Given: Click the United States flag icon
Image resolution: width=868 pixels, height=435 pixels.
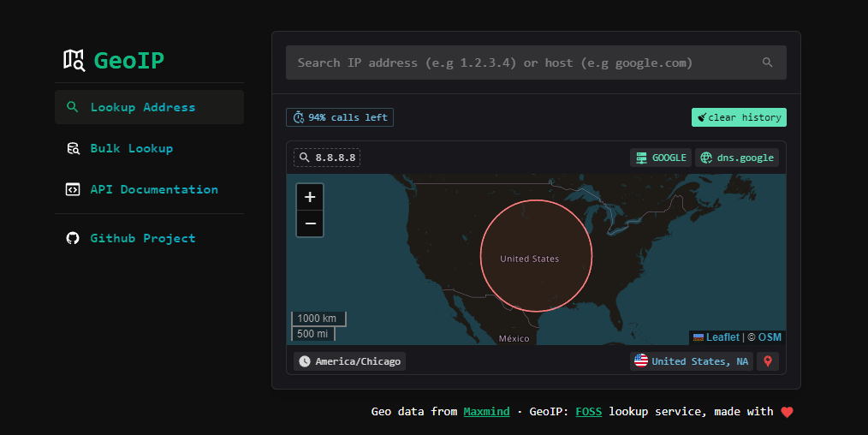Looking at the screenshot, I should tap(640, 361).
